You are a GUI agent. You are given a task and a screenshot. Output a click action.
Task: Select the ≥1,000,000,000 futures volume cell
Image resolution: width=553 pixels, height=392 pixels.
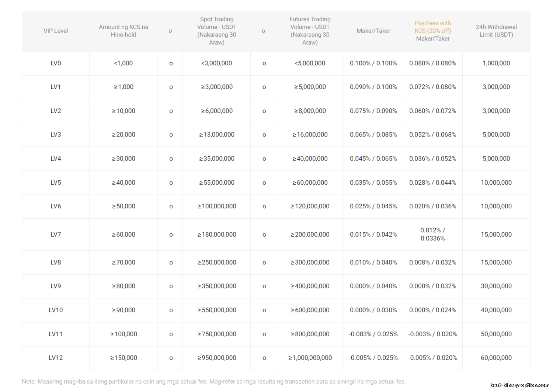point(310,358)
